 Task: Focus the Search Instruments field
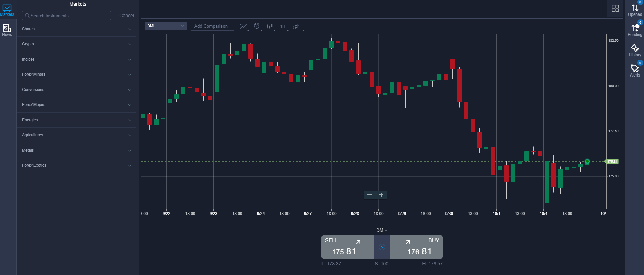pyautogui.click(x=66, y=16)
